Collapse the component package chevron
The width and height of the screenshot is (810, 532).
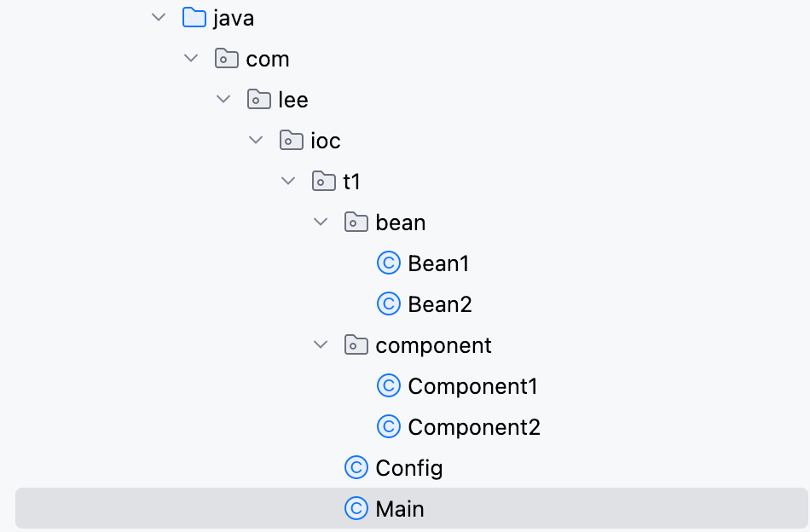pyautogui.click(x=321, y=344)
